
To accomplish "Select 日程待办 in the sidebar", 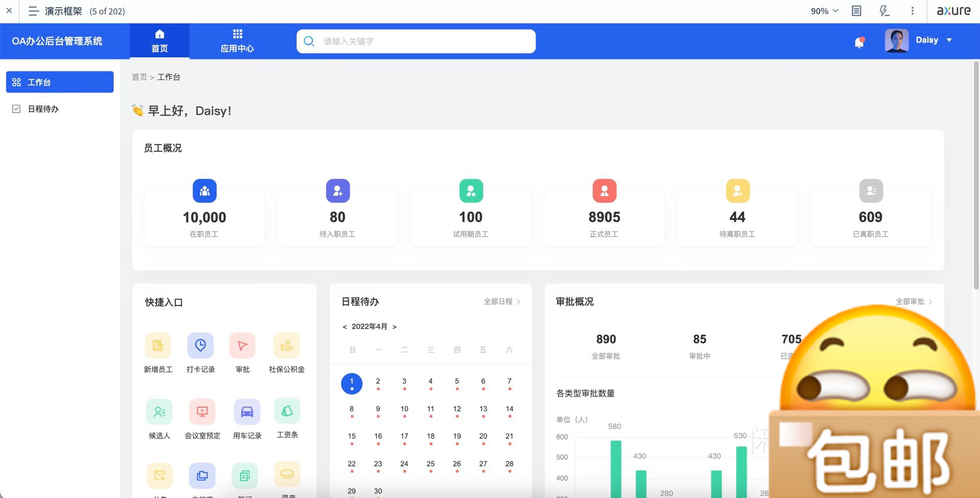I will tap(43, 109).
